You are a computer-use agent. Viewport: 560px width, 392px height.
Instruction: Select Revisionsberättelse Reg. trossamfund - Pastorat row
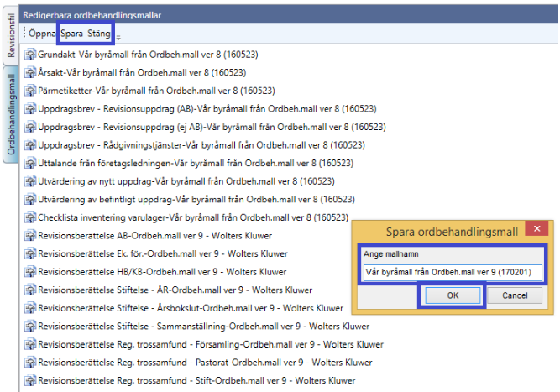[x=205, y=363]
